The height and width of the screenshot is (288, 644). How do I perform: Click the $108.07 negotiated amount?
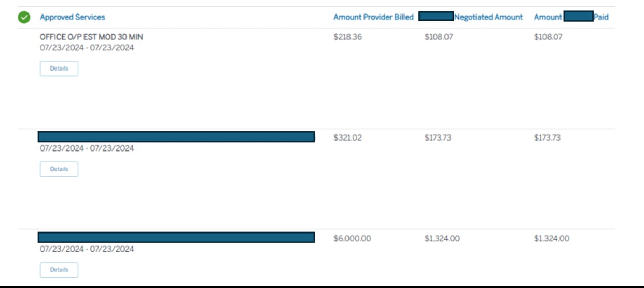point(439,37)
